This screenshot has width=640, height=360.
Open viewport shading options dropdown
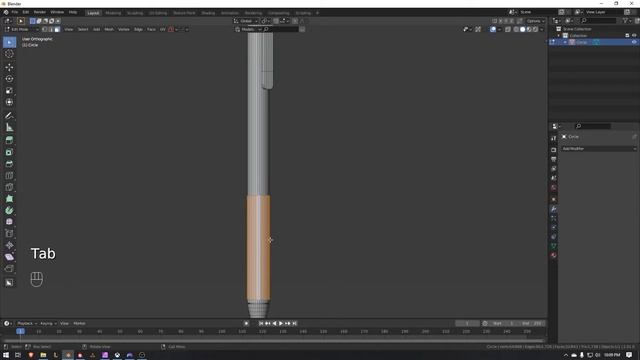(x=542, y=29)
